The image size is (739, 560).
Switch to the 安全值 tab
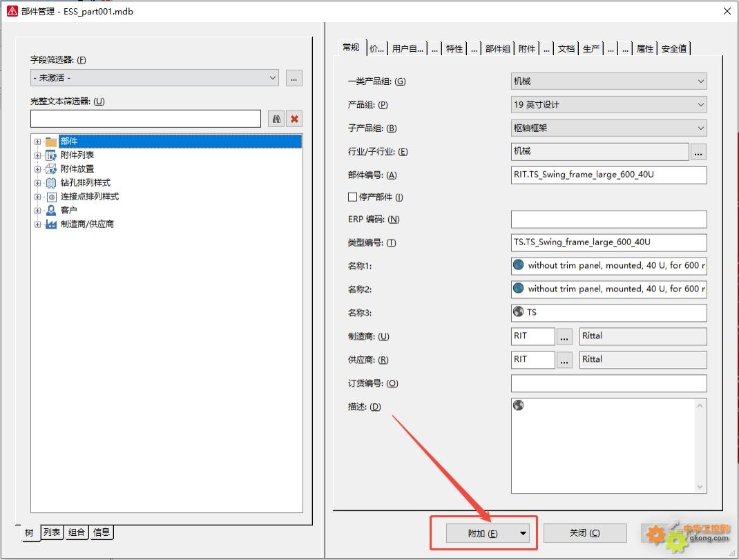(x=674, y=48)
